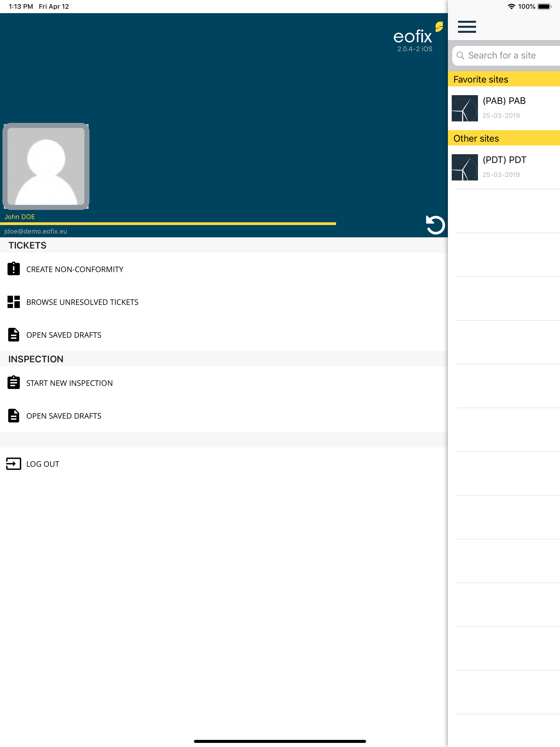Click the John DOE user name
The width and height of the screenshot is (560, 747).
click(20, 217)
